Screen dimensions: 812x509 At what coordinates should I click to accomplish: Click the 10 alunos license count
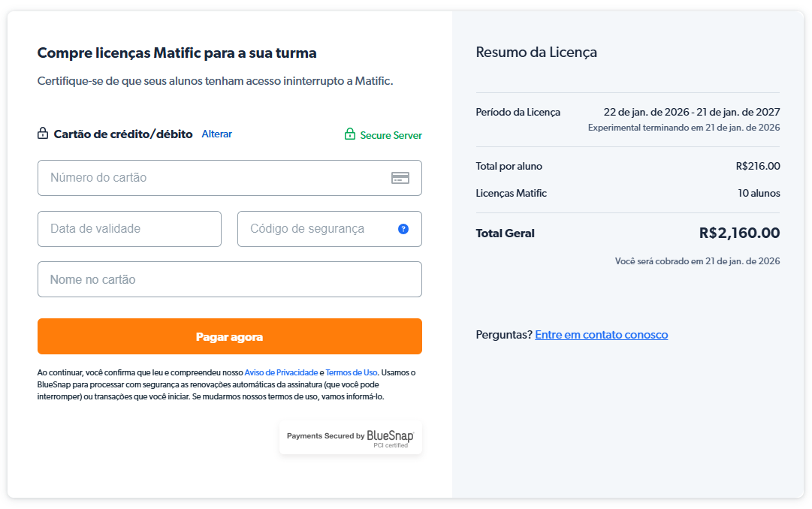coord(759,194)
